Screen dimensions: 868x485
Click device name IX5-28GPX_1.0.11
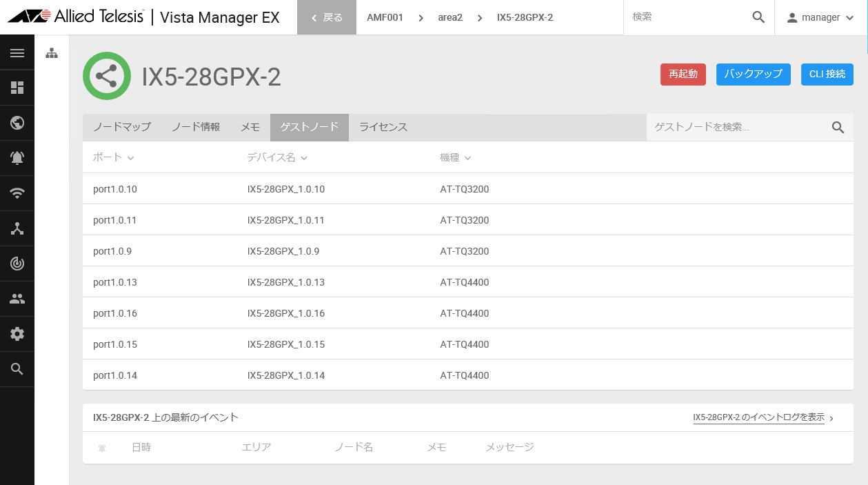[x=286, y=220]
